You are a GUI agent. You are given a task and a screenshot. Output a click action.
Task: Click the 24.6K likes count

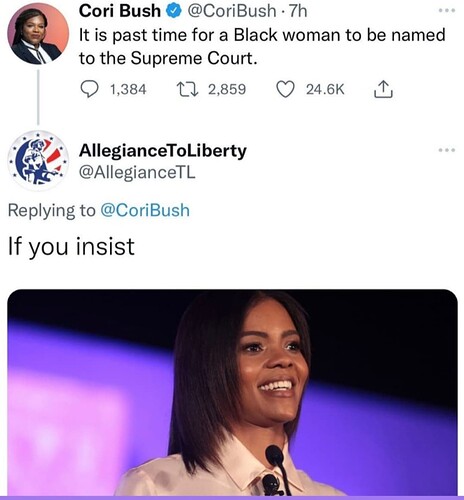(325, 89)
